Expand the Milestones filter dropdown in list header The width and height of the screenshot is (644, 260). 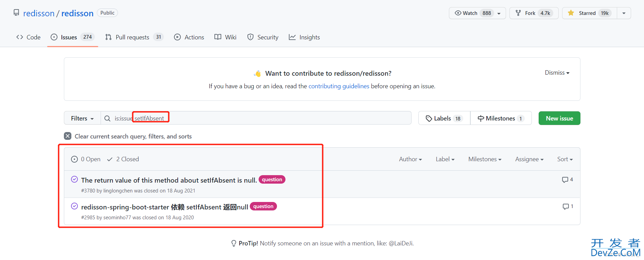(x=485, y=159)
